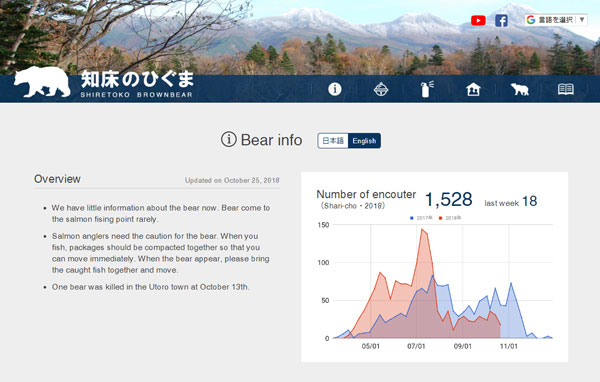The height and width of the screenshot is (382, 600).
Task: Click the info circle navigation icon
Action: point(335,89)
